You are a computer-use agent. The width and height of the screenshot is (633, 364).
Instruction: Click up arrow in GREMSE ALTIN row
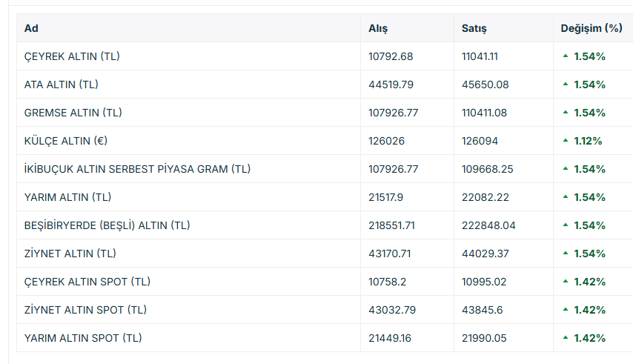(x=566, y=112)
